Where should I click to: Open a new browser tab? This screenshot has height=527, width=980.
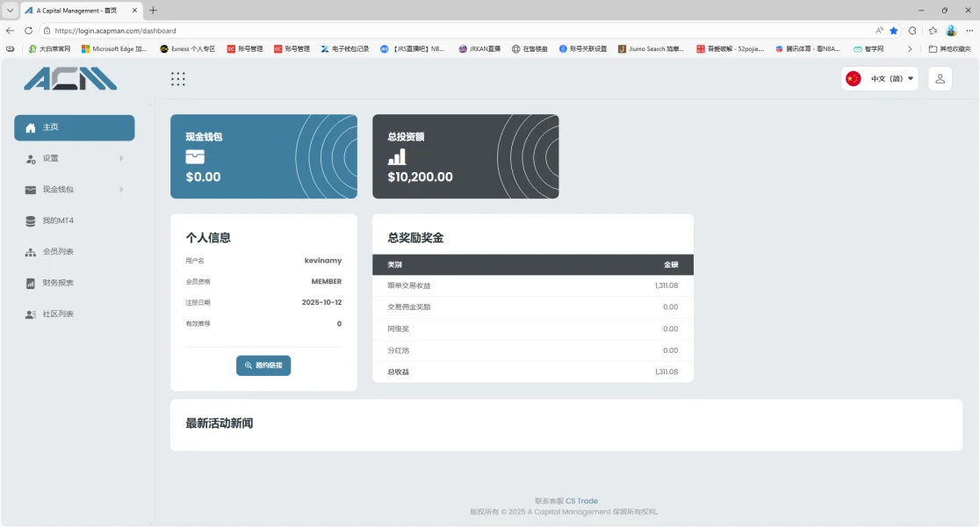[x=153, y=11]
